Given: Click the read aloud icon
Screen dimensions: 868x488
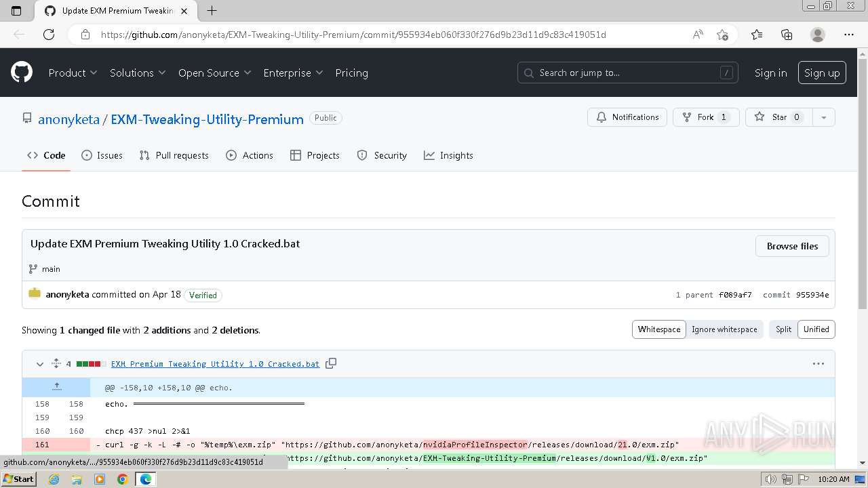Looking at the screenshot, I should 698,35.
